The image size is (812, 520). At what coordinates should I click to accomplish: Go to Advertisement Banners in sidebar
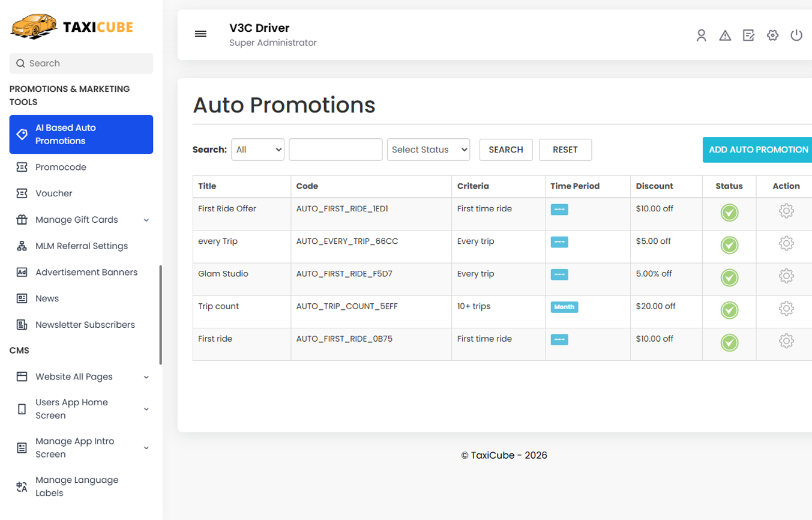tap(86, 272)
